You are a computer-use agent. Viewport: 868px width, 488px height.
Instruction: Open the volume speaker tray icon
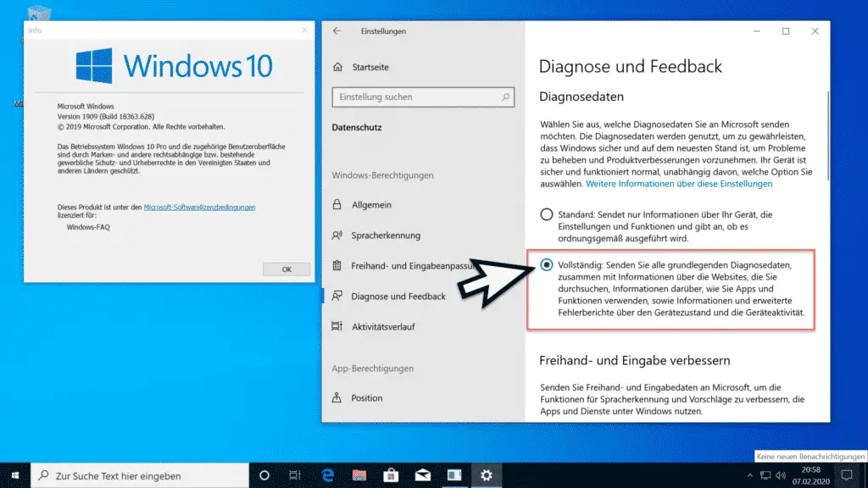(x=781, y=475)
